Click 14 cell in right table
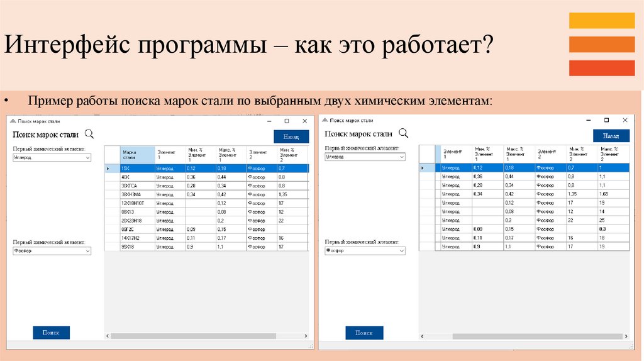Image resolution: width=644 pixels, height=361 pixels. [x=614, y=211]
